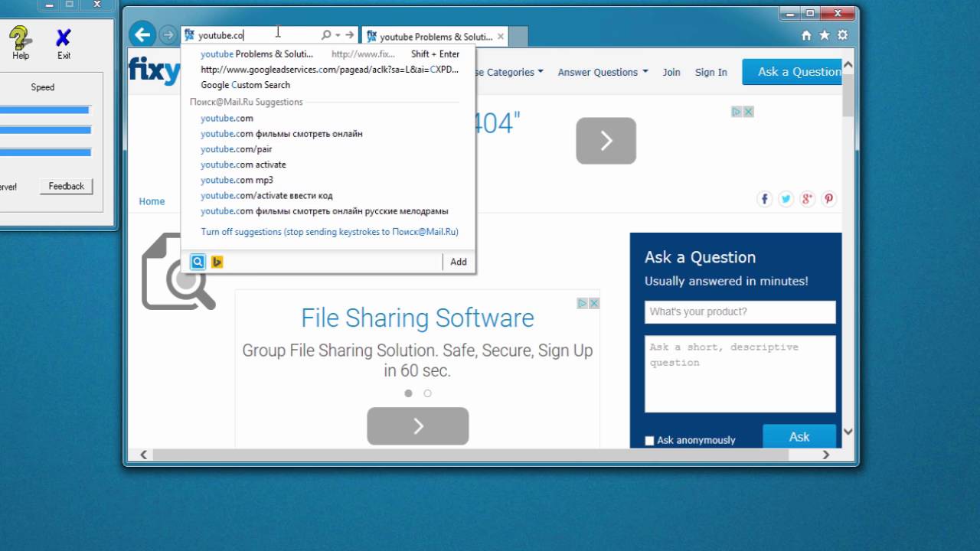The height and width of the screenshot is (551, 980).
Task: Choose the youtube.com mp3 suggestion
Action: click(x=237, y=180)
